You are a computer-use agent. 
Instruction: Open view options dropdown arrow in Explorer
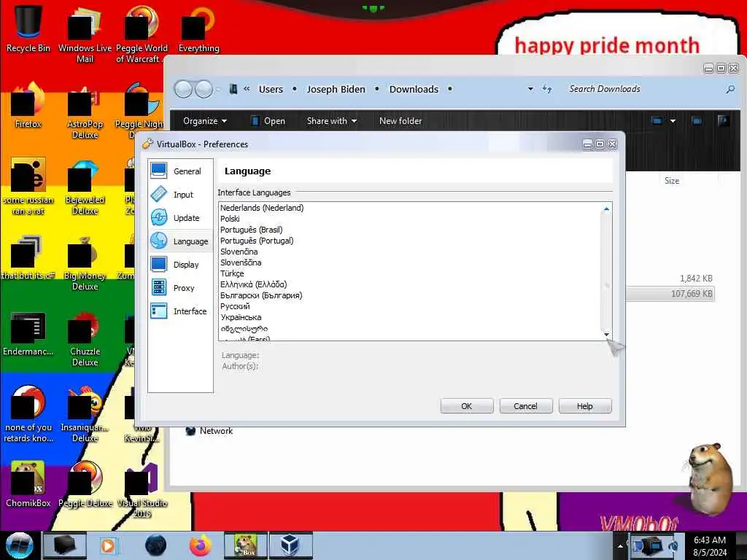point(673,121)
